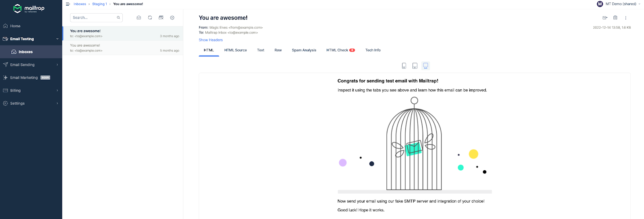Clear inbox using envelope-x icon
The height and width of the screenshot is (219, 644).
click(161, 18)
